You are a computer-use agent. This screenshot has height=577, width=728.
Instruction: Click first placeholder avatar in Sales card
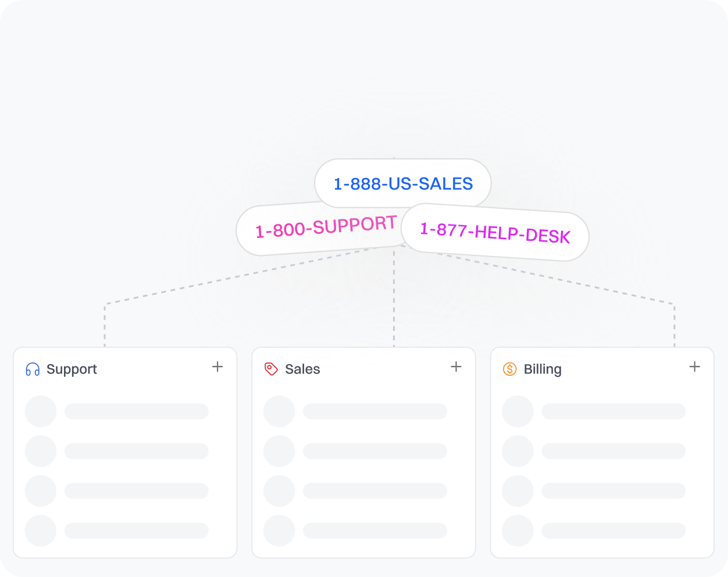[x=279, y=411]
